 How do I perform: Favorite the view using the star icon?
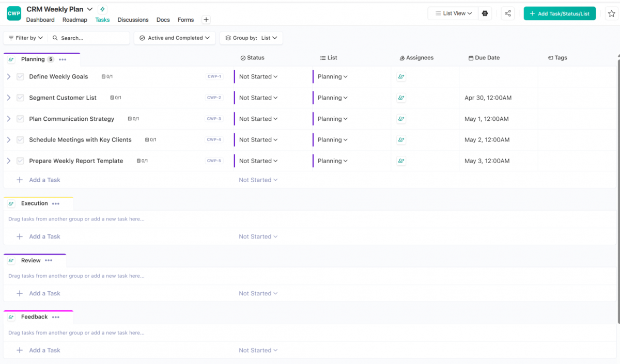(610, 13)
